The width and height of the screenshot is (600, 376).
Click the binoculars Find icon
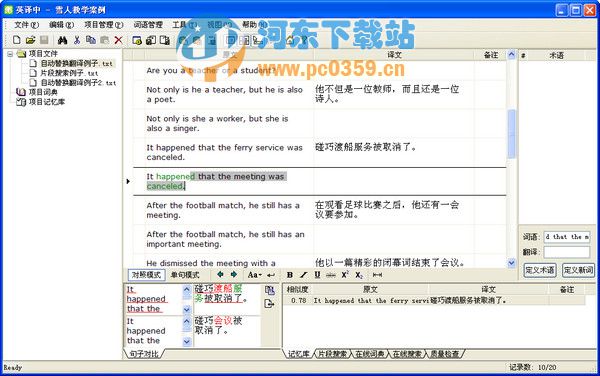pyautogui.click(x=62, y=40)
